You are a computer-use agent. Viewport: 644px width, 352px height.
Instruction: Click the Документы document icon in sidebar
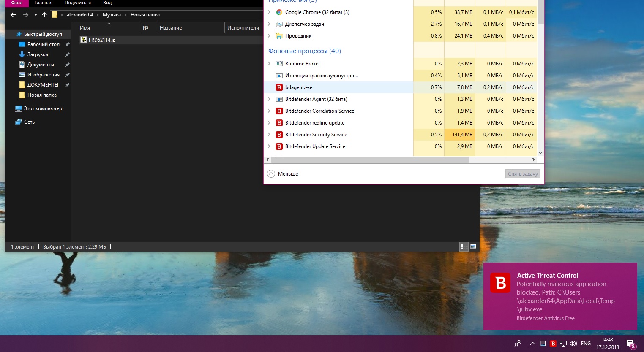[x=22, y=65]
